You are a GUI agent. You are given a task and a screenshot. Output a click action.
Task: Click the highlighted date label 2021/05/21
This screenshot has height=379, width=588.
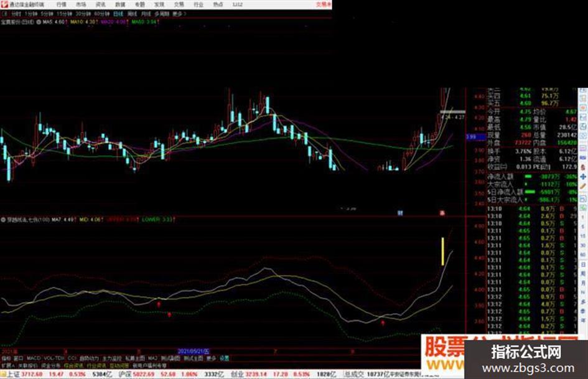pyautogui.click(x=194, y=352)
